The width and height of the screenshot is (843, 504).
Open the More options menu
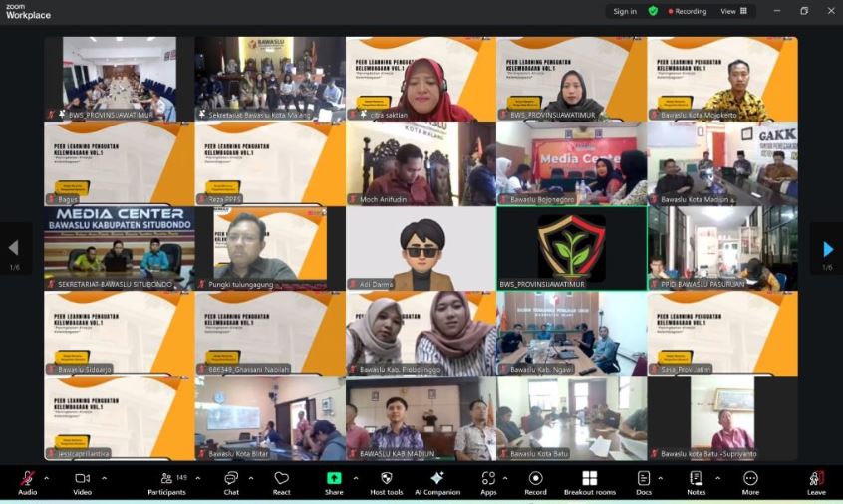point(750,483)
